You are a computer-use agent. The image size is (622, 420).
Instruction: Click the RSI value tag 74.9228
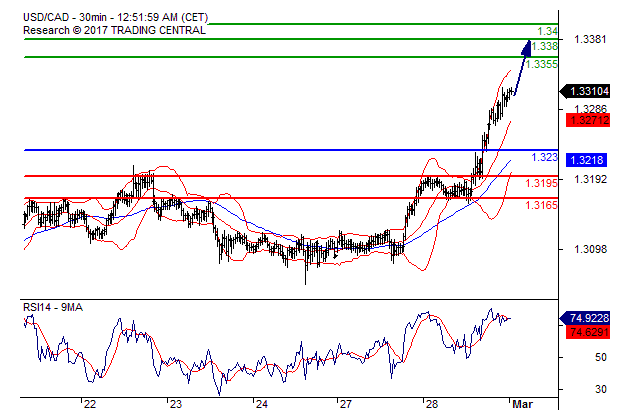(585, 318)
